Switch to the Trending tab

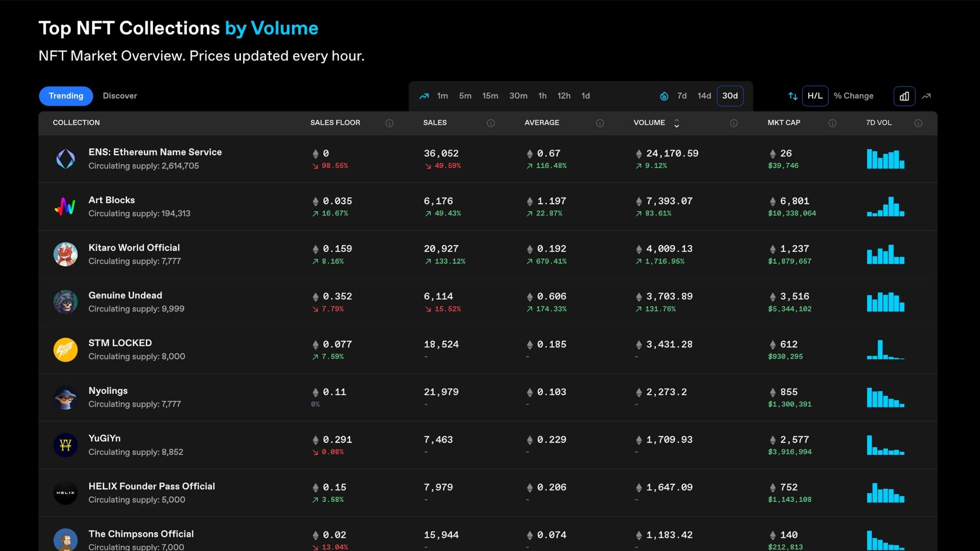66,96
